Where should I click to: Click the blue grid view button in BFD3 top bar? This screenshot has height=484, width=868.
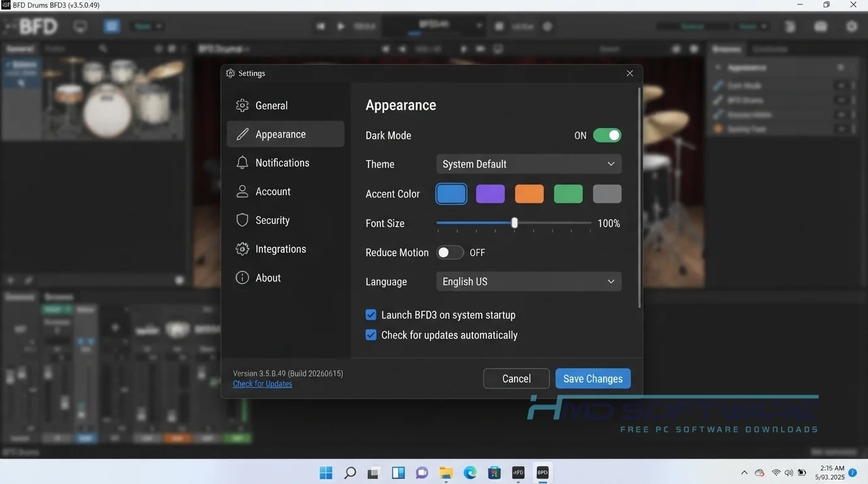(112, 26)
